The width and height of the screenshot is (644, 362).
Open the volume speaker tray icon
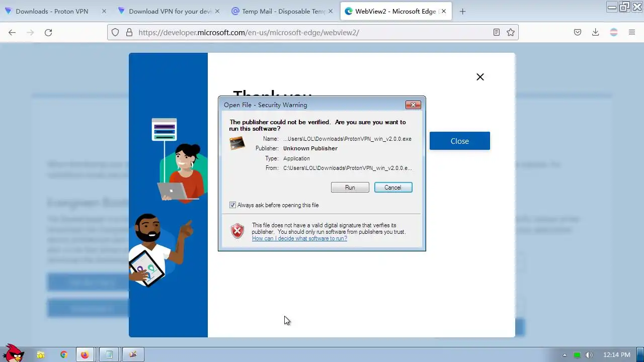[x=589, y=355]
